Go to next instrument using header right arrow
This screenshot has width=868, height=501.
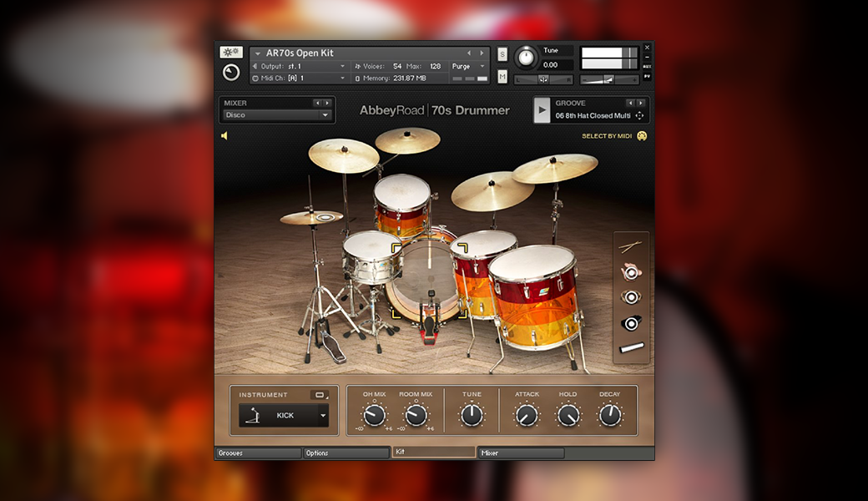482,53
